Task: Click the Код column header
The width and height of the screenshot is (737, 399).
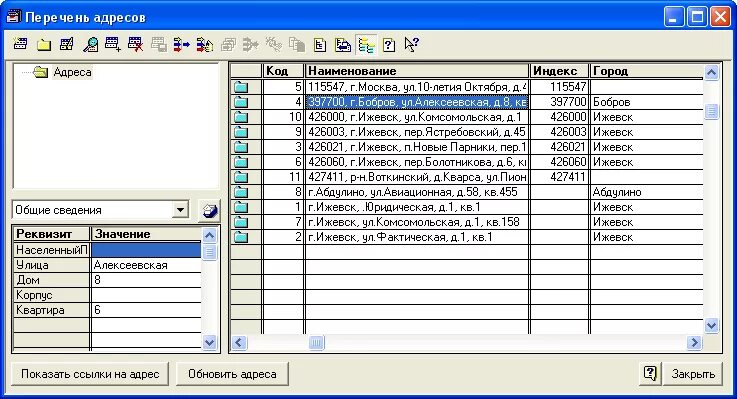Action: coord(283,71)
